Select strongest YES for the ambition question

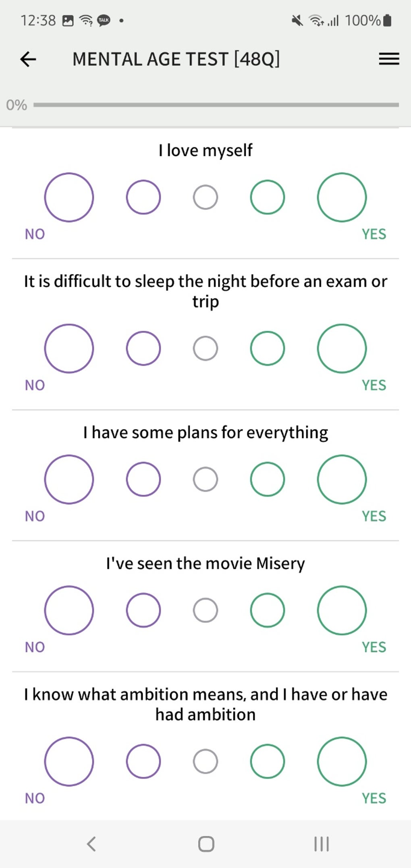pos(342,762)
